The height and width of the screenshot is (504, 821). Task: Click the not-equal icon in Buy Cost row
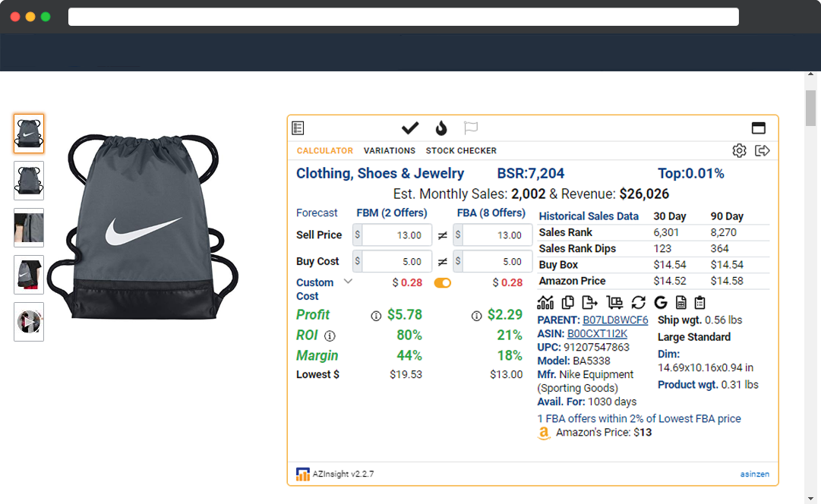click(x=443, y=262)
